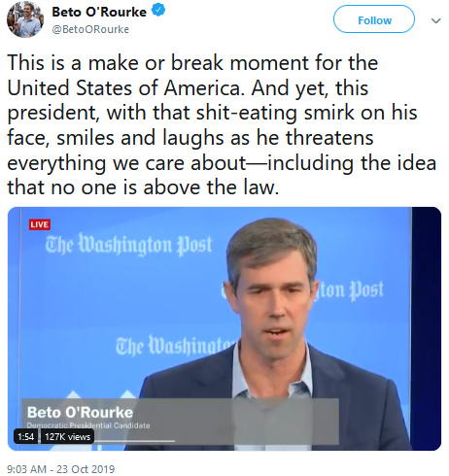Click The Washington Post logo in video
449x476 pixels.
[x=128, y=245]
